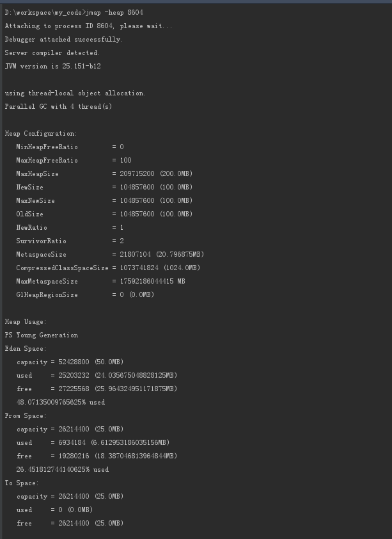Click the 48.07135009765625% used line
The image size is (392, 539).
pyautogui.click(x=61, y=402)
